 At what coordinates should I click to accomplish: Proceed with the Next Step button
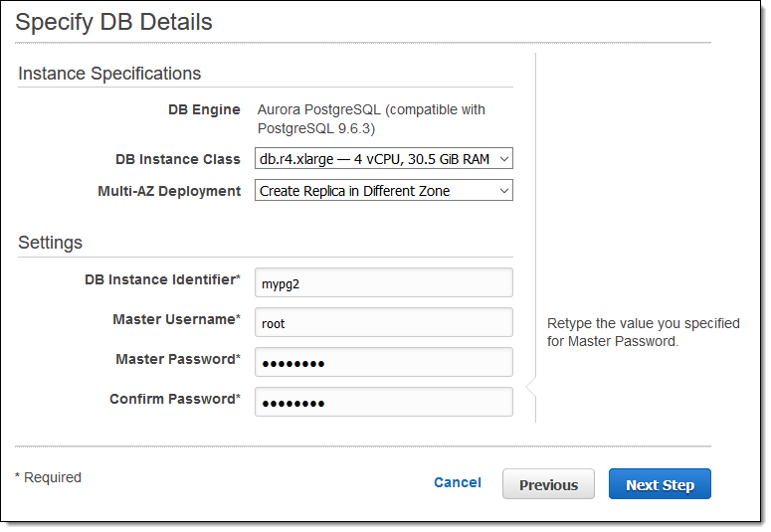[660, 484]
